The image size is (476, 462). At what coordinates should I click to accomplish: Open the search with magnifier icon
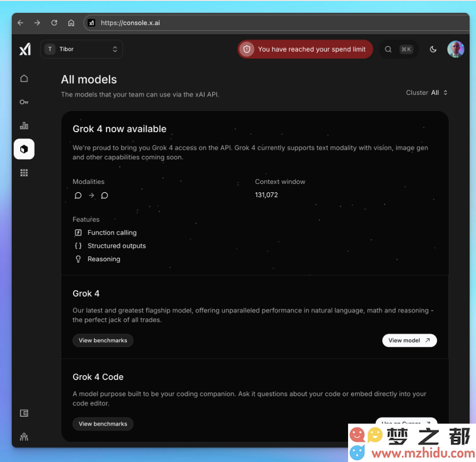[388, 49]
